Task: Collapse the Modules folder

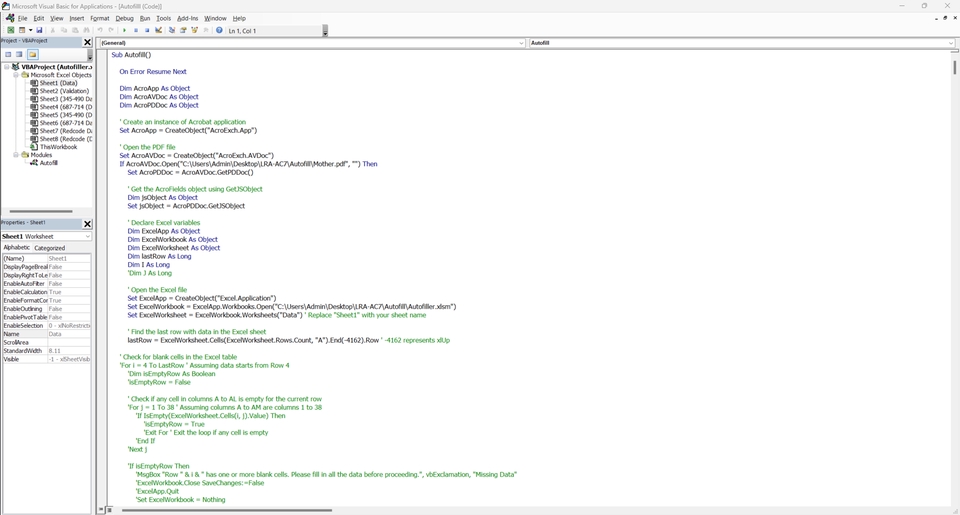Action: pyautogui.click(x=16, y=155)
